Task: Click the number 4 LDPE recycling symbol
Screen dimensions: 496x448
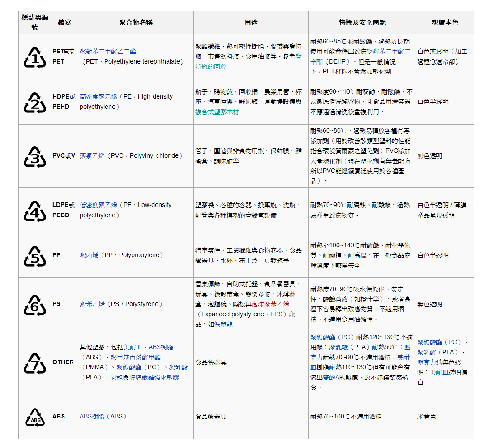Action: click(x=35, y=210)
